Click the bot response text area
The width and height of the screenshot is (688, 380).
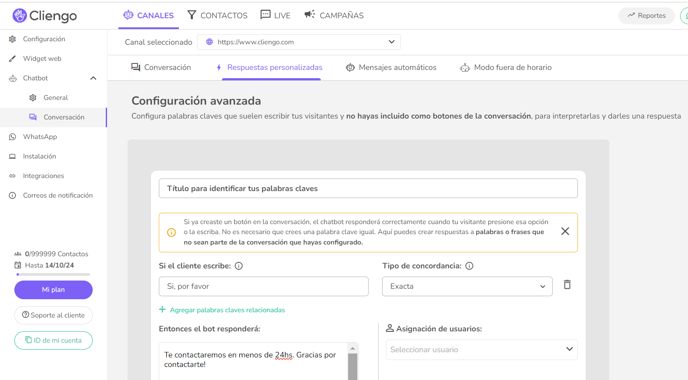[x=254, y=361]
